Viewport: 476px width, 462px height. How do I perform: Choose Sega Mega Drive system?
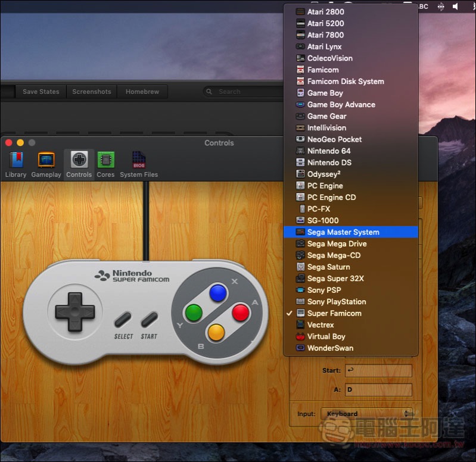[351, 244]
